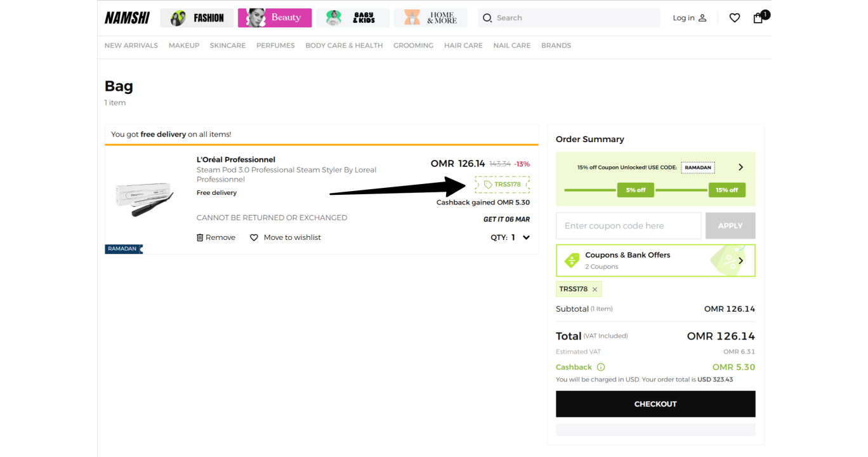Open the wishlist heart icon in header
Image resolution: width=868 pixels, height=457 pixels.
[x=735, y=18]
